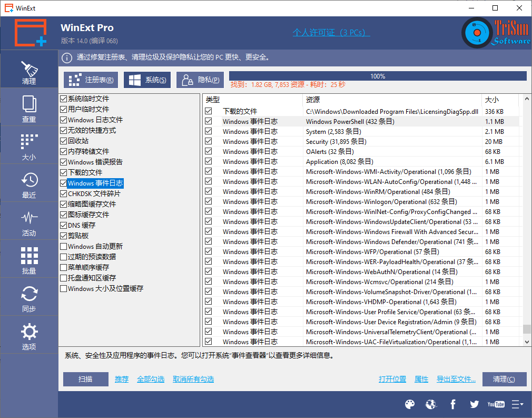
Task: Select the Microsoft-Windows-WinRM/Operational row
Action: point(361,191)
